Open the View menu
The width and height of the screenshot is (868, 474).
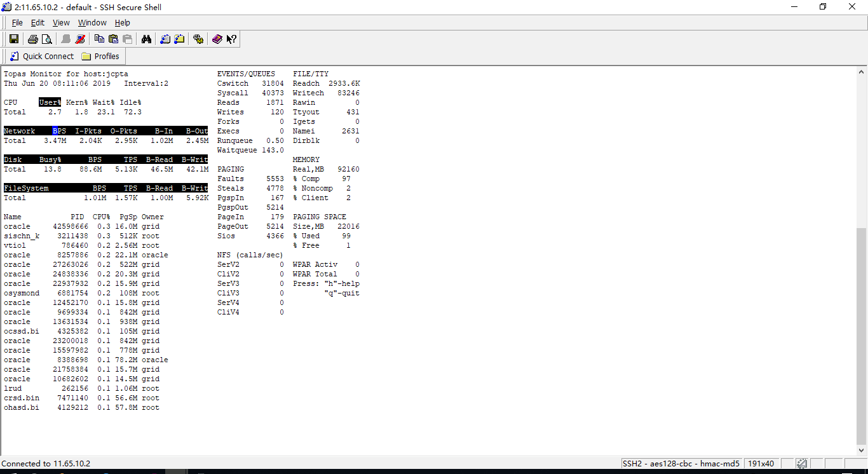[61, 23]
